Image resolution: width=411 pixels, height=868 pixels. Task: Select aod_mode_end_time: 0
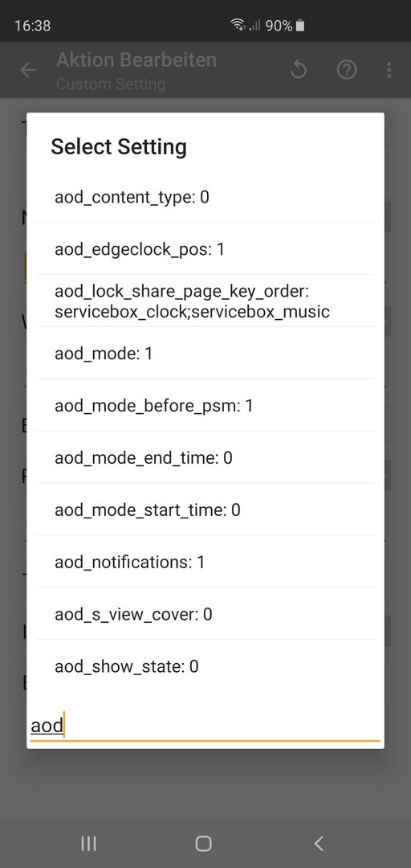pyautogui.click(x=205, y=458)
